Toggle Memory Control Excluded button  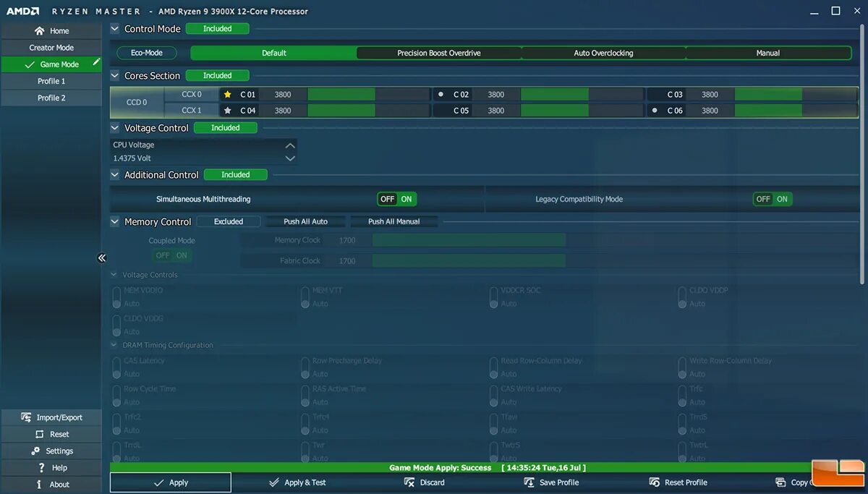click(228, 221)
